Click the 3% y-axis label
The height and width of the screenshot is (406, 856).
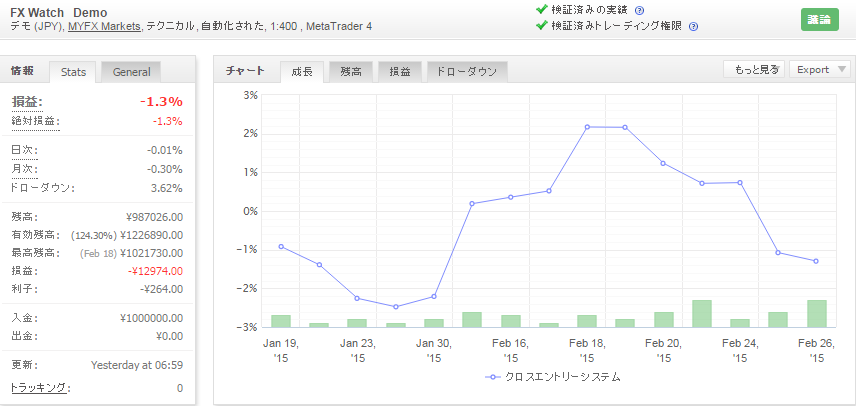point(250,95)
